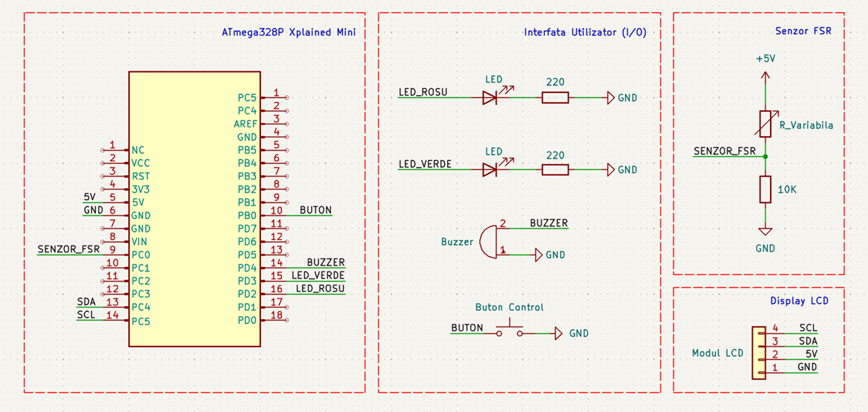Select the BUTON label beside the push button

[467, 328]
